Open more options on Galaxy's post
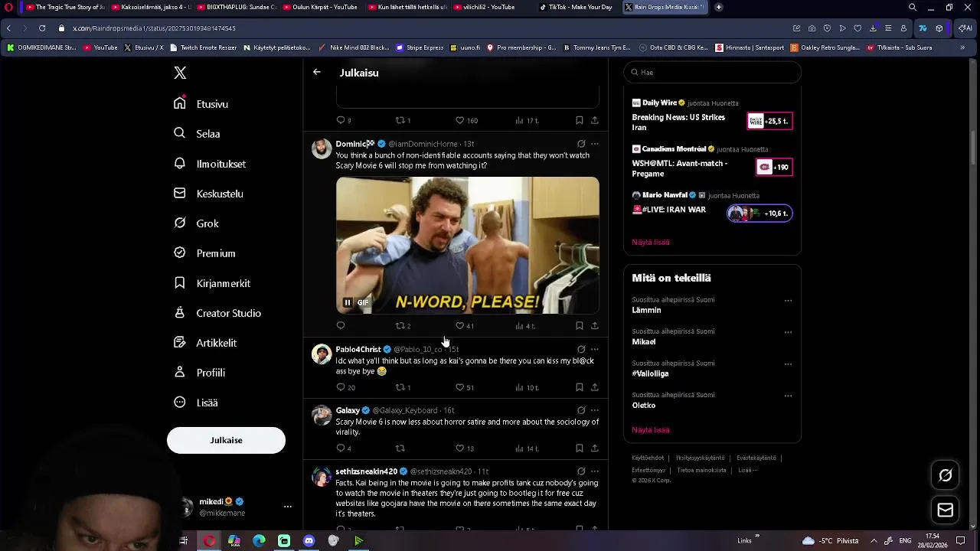 594,410
